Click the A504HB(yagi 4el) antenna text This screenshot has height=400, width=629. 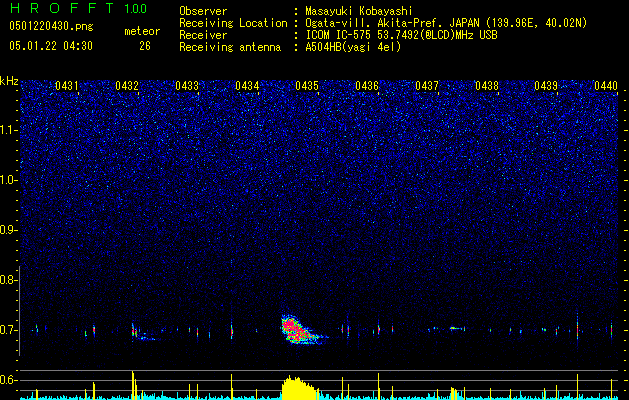(353, 47)
